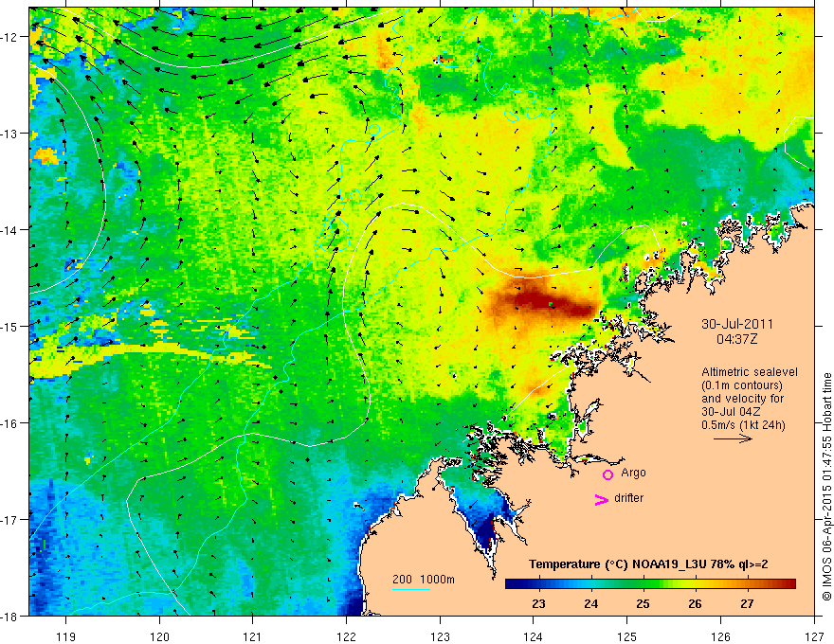834x644 pixels.
Task: Click the longitude label 122
Action: pyautogui.click(x=346, y=636)
